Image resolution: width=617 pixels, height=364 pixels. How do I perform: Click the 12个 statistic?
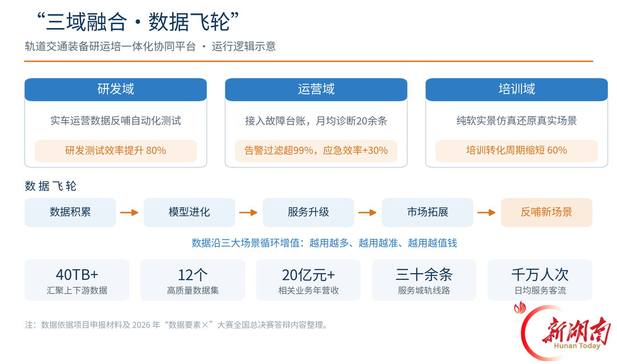point(193,275)
